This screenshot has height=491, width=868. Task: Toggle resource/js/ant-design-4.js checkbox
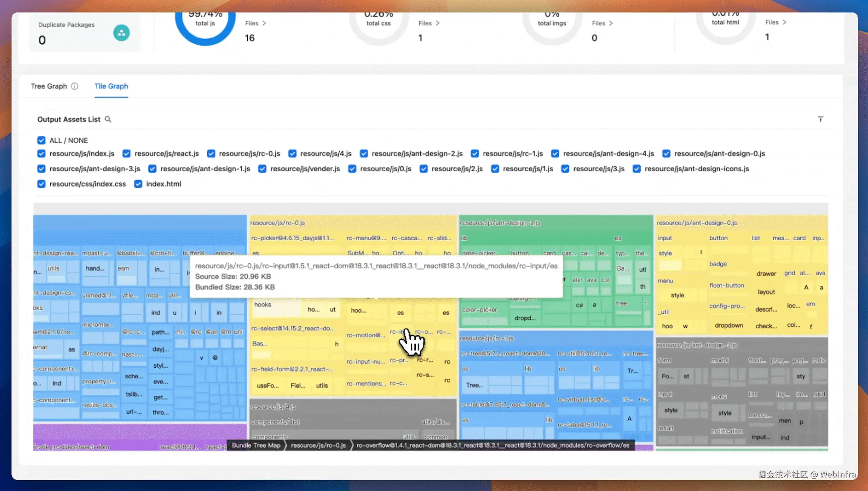(555, 154)
